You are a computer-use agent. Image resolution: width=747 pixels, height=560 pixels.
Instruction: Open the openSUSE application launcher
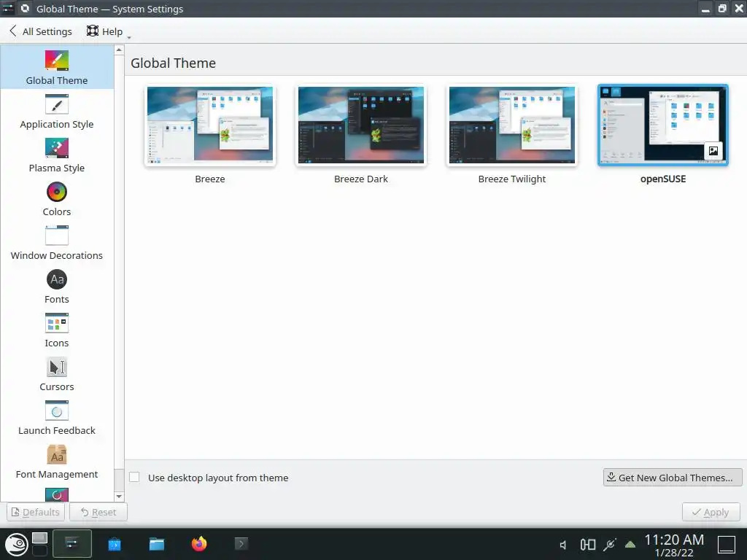16,544
